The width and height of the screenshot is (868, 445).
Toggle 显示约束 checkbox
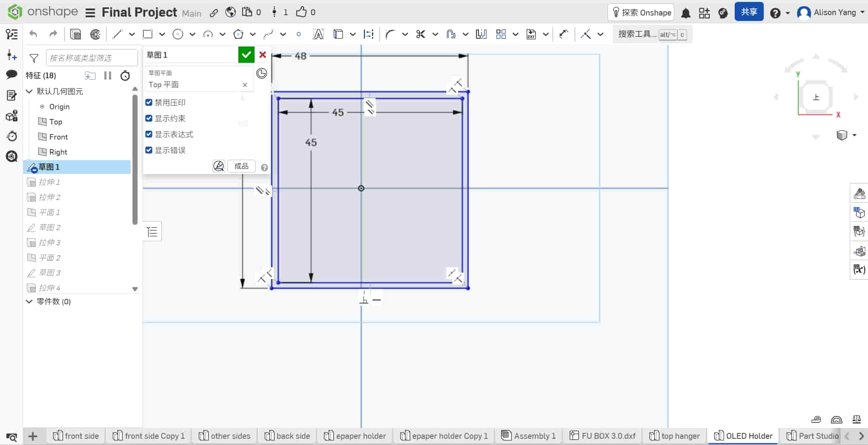[149, 118]
